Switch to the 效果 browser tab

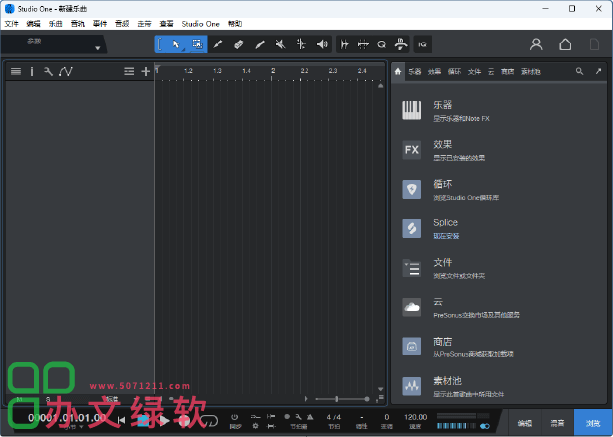[x=434, y=72]
